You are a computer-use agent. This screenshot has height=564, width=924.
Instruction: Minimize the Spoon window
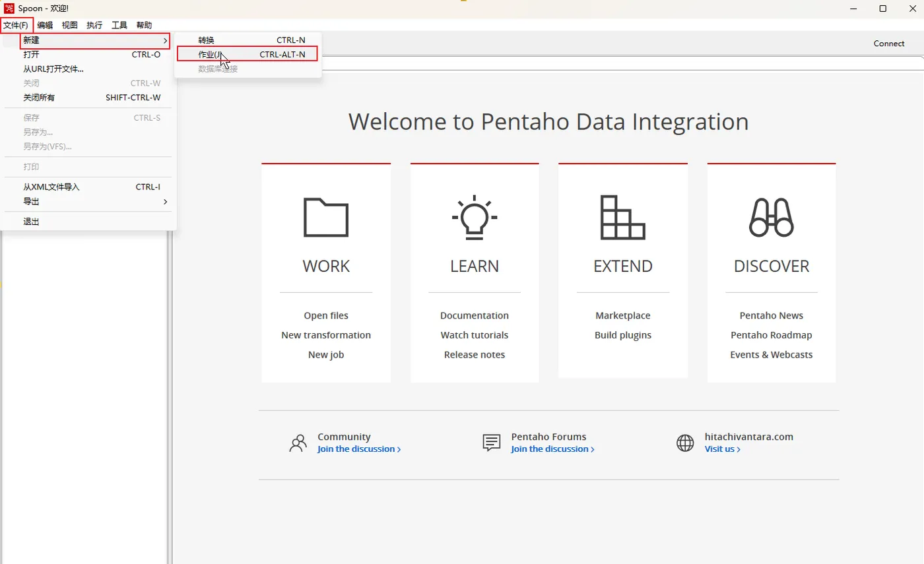coord(854,9)
